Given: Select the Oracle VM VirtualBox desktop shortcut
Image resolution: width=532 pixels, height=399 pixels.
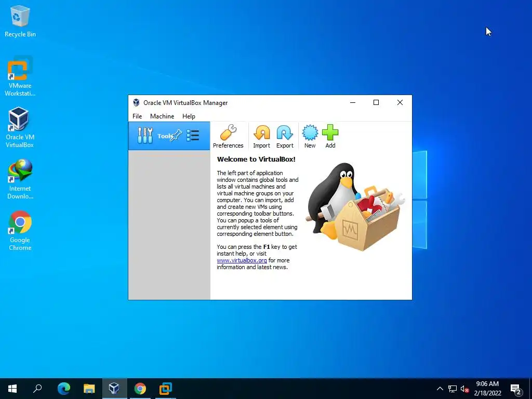Looking at the screenshot, I should tap(20, 128).
